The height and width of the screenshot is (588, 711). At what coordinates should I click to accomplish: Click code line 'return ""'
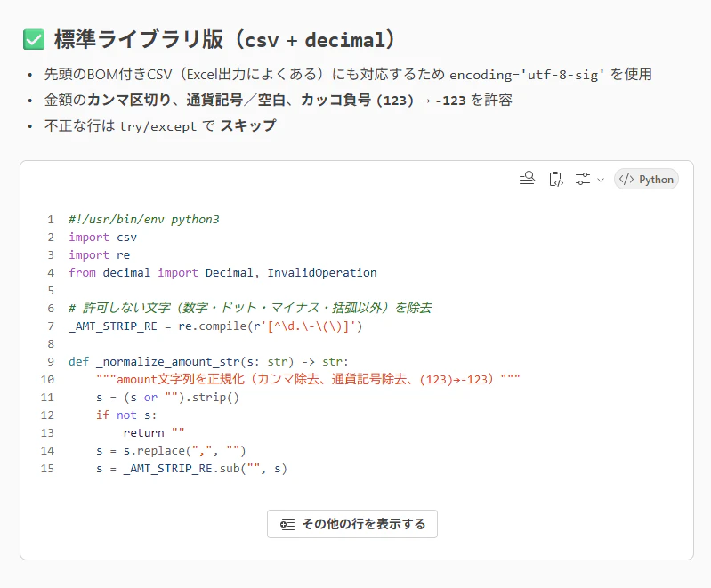point(154,432)
